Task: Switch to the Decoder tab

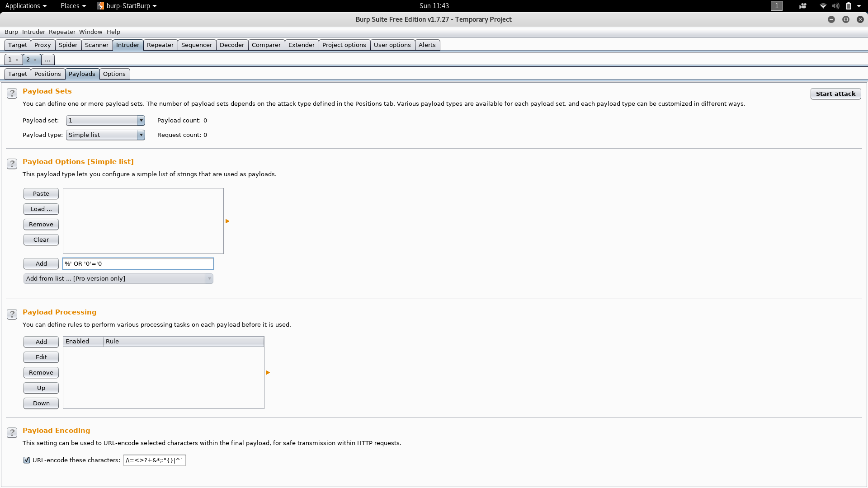Action: (x=232, y=45)
